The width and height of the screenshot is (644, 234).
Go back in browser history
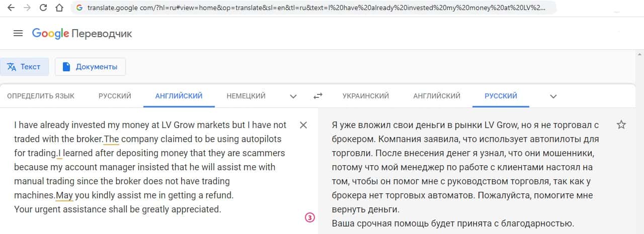pos(11,8)
